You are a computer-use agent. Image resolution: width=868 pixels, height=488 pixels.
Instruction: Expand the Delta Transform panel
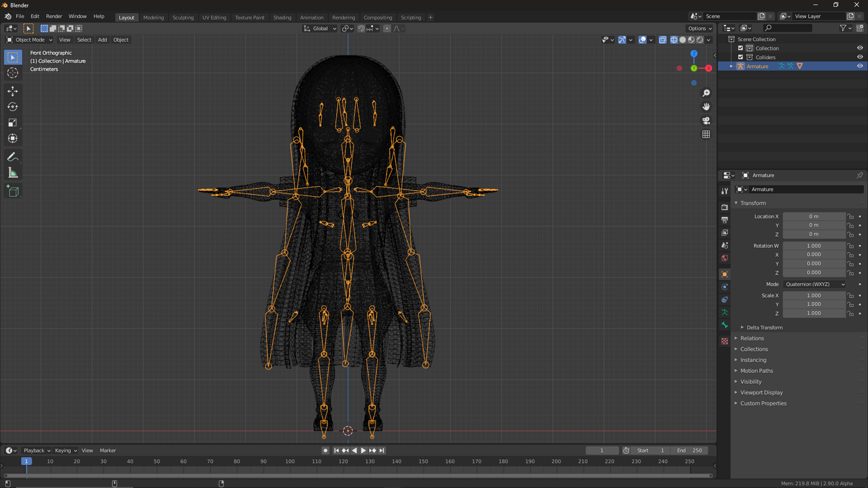[764, 327]
